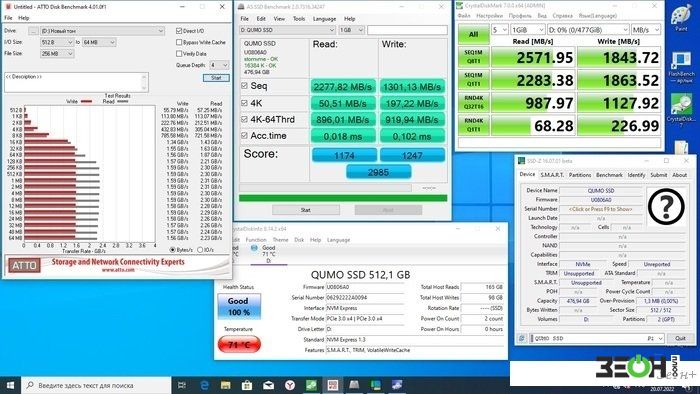Uncheck the 4K-64Thrd test in AS SSD
The width and height of the screenshot is (700, 394).
point(244,119)
